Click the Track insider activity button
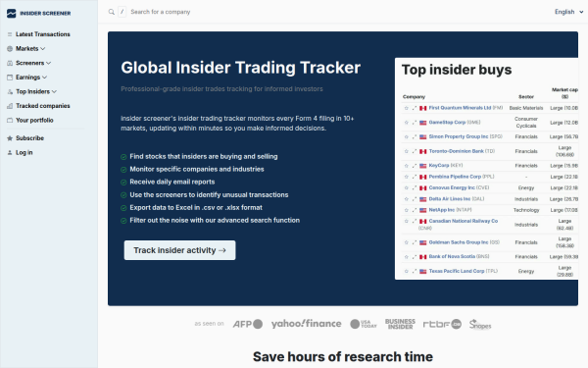Image resolution: width=588 pixels, height=368 pixels. coord(179,250)
